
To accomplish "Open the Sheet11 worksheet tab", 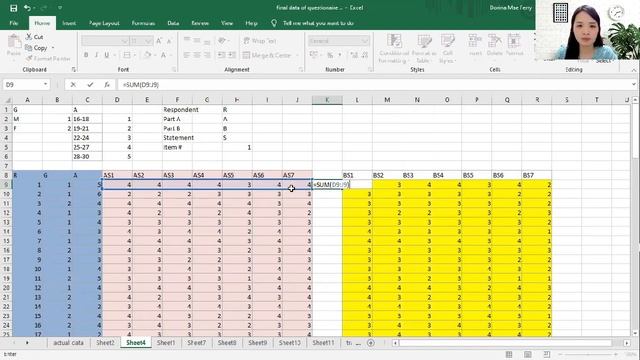I will pos(323,343).
